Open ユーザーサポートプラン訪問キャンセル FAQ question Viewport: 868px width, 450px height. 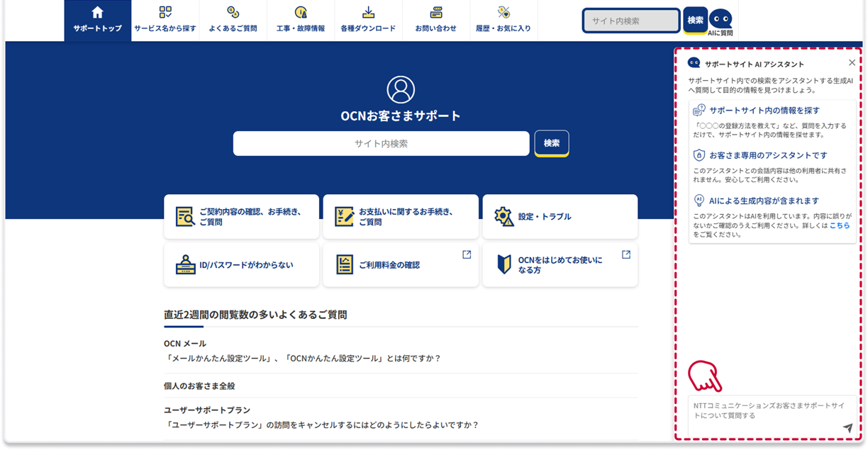(321, 425)
